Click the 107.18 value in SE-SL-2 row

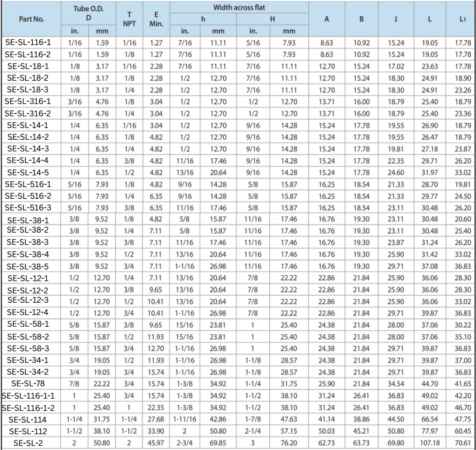pos(430,443)
